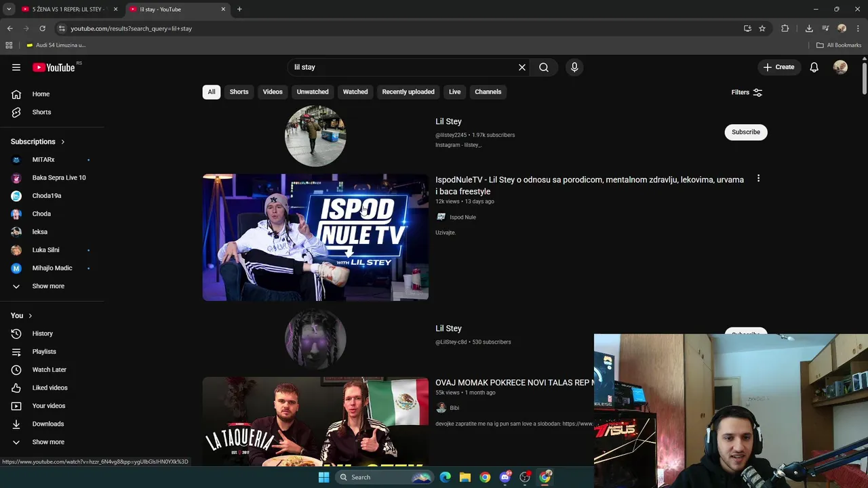Open the Baka Sepra Live 10 subscription

coord(52,178)
